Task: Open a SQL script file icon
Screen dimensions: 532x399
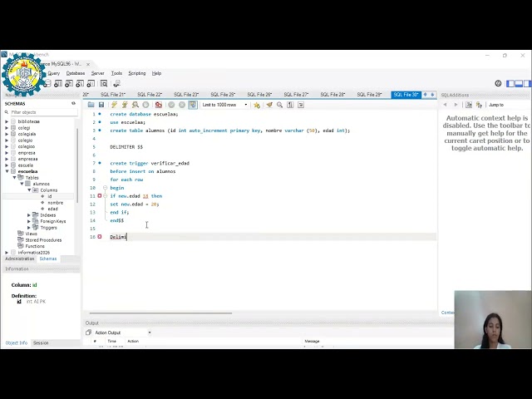Action: pos(91,105)
